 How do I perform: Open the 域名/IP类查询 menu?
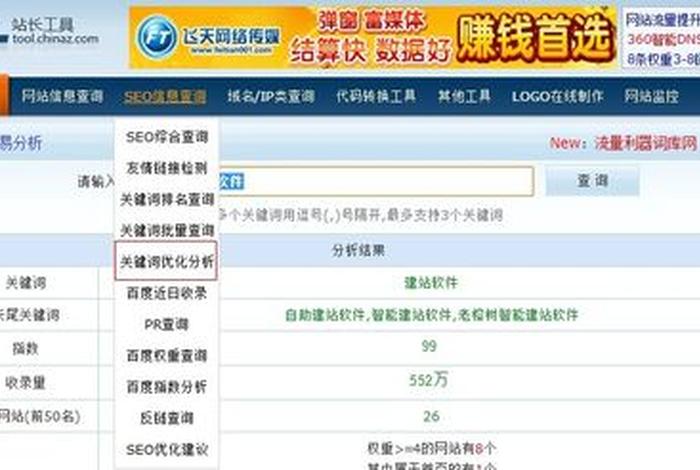(271, 96)
